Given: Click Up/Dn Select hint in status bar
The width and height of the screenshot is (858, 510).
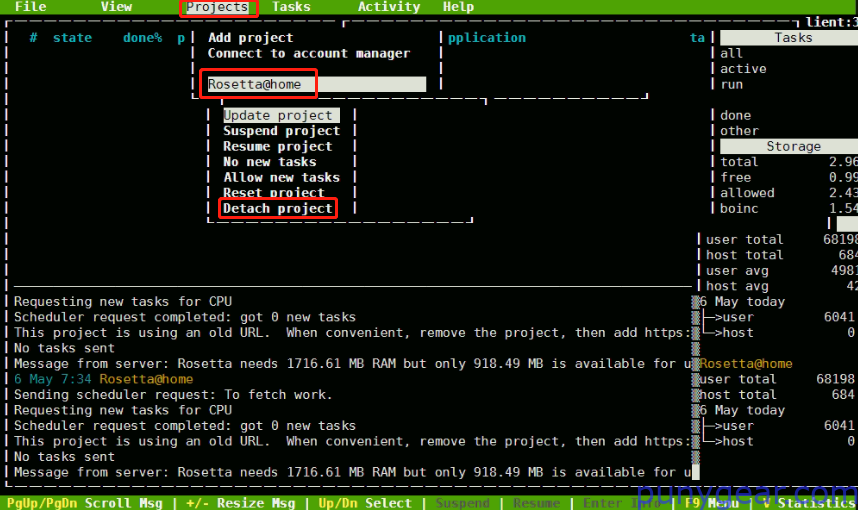Looking at the screenshot, I should pyautogui.click(x=365, y=503).
